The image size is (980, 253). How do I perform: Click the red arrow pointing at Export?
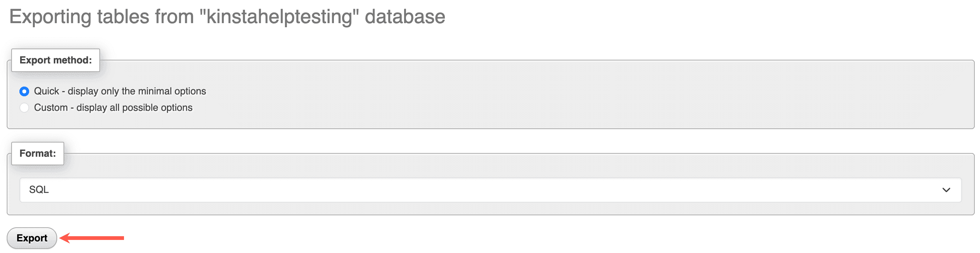pos(93,238)
